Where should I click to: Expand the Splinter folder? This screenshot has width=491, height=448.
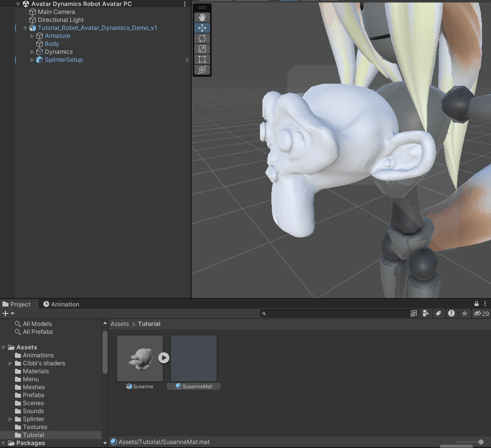tap(10, 419)
